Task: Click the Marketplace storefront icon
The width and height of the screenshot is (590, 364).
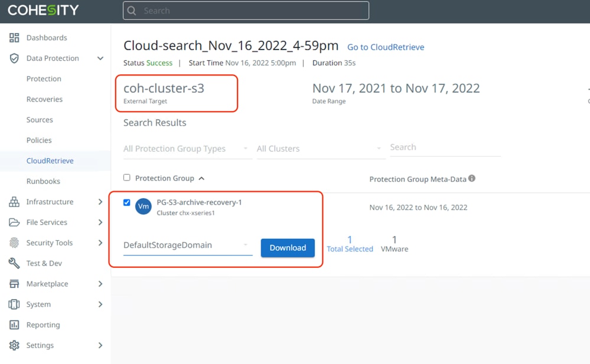Action: pos(14,284)
